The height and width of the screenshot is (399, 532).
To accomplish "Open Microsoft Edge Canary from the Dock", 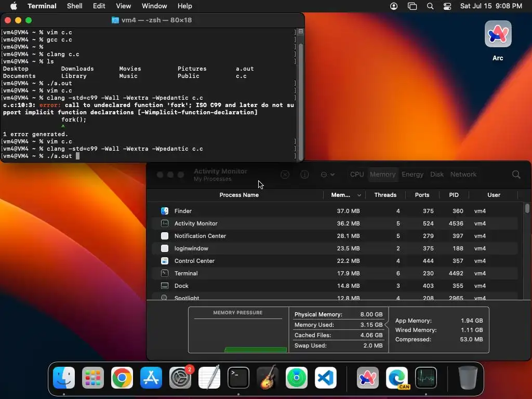I will coord(397,378).
